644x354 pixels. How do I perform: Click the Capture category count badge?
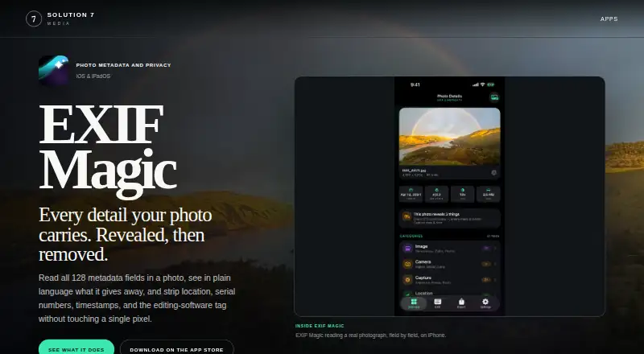tap(486, 280)
